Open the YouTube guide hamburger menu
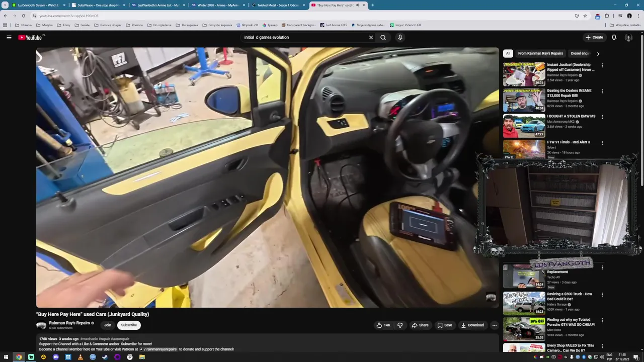The height and width of the screenshot is (362, 644). [x=9, y=37]
